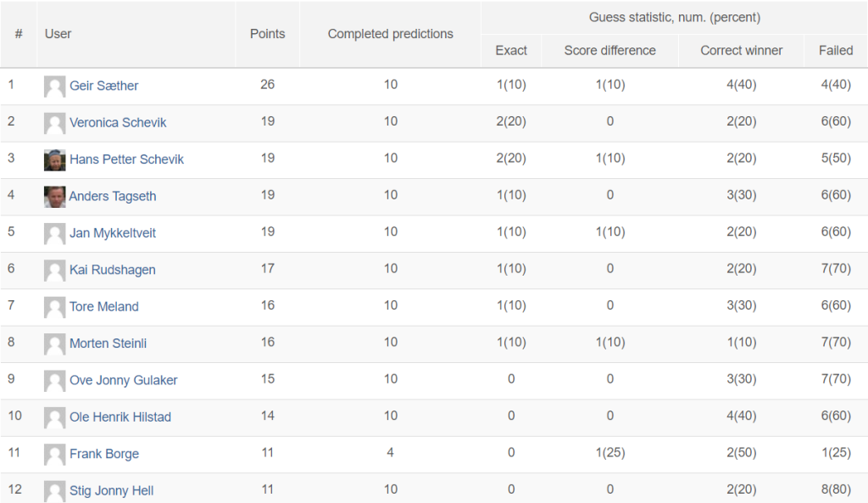Click Veronica Schevik's avatar icon
Screen dimensions: 868x503
pos(55,123)
